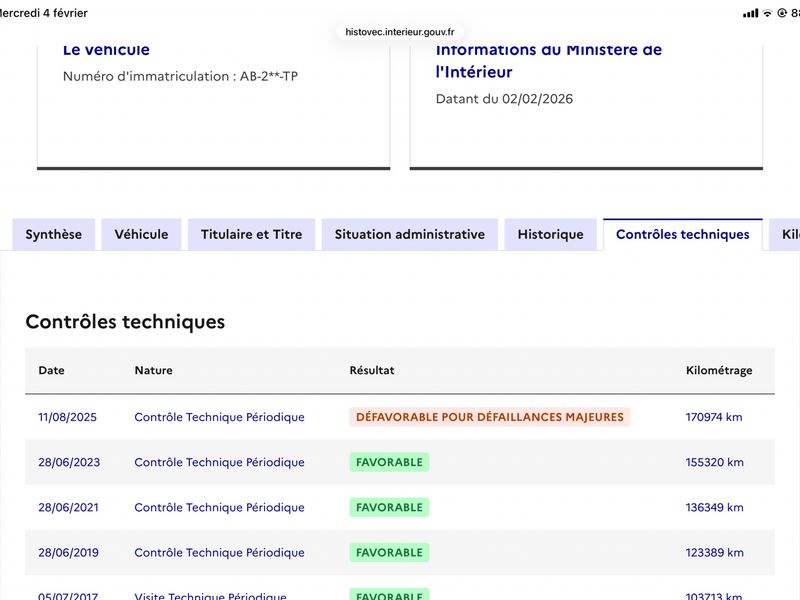Tap the cellular signal bars icon
Viewport: 800px width, 600px height.
751,13
